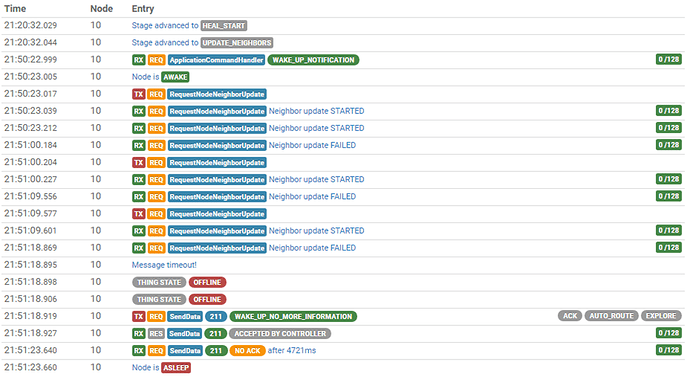Click the Node column header
This screenshot has height=376, width=690.
(102, 8)
